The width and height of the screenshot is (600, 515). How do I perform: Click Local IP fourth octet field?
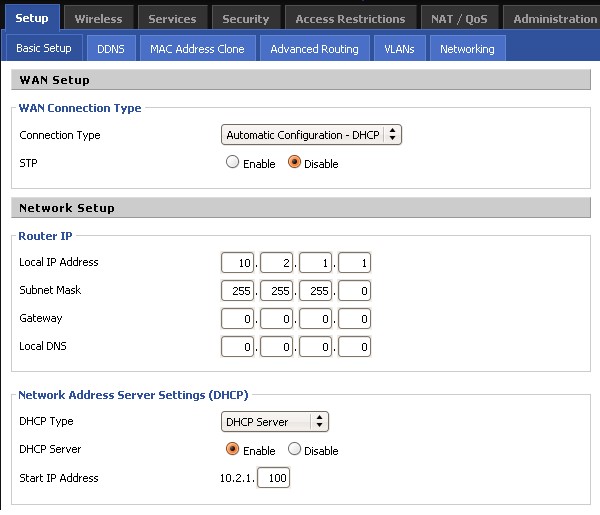pos(354,262)
